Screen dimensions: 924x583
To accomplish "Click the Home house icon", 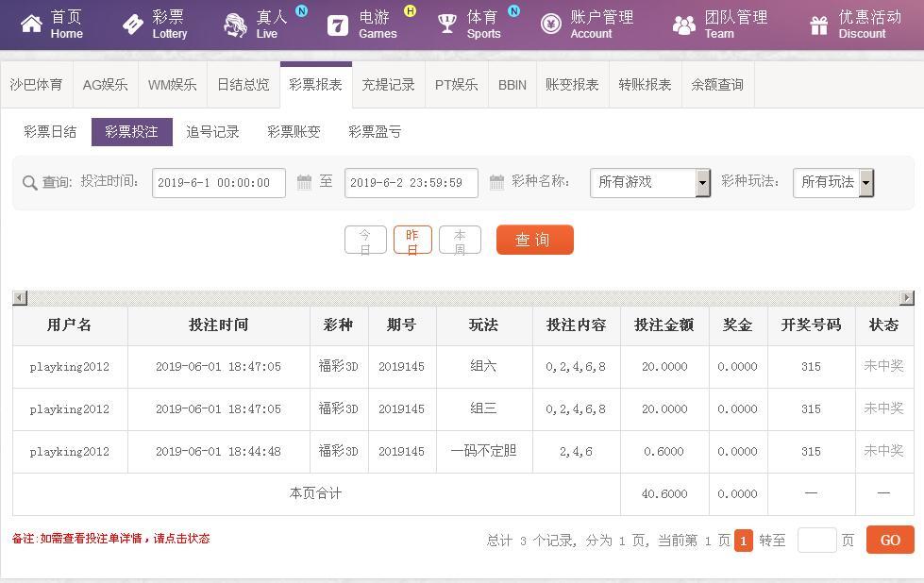I will pos(31,25).
